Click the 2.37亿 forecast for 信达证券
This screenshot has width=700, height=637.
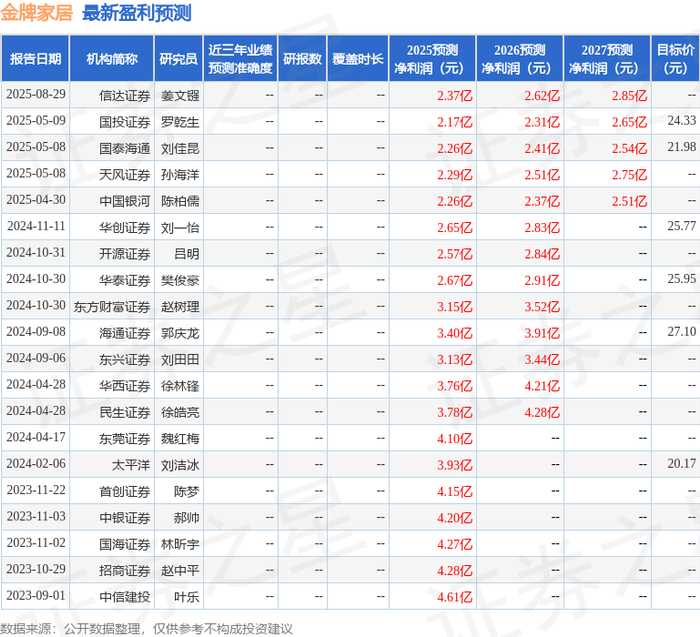coord(454,96)
